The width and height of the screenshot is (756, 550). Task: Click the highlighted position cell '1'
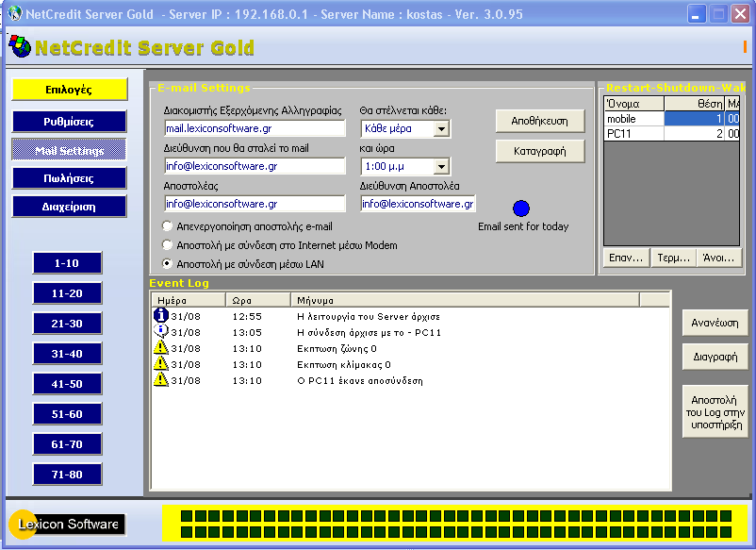[695, 119]
